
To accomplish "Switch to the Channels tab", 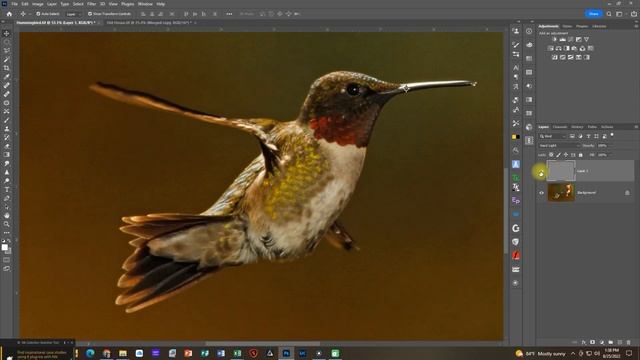I will coord(560,127).
